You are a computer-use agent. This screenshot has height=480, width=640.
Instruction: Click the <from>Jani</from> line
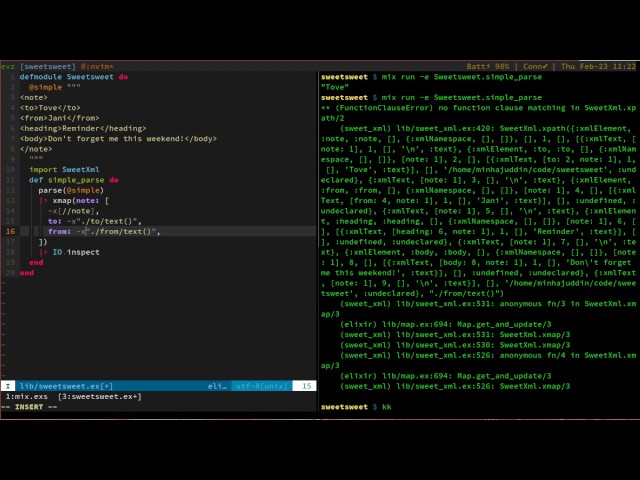[x=60, y=118]
